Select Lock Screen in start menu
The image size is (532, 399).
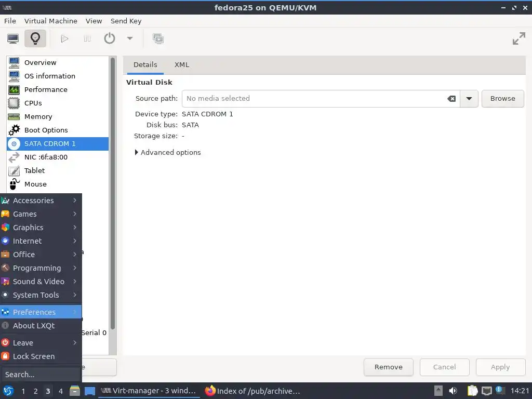click(41, 356)
